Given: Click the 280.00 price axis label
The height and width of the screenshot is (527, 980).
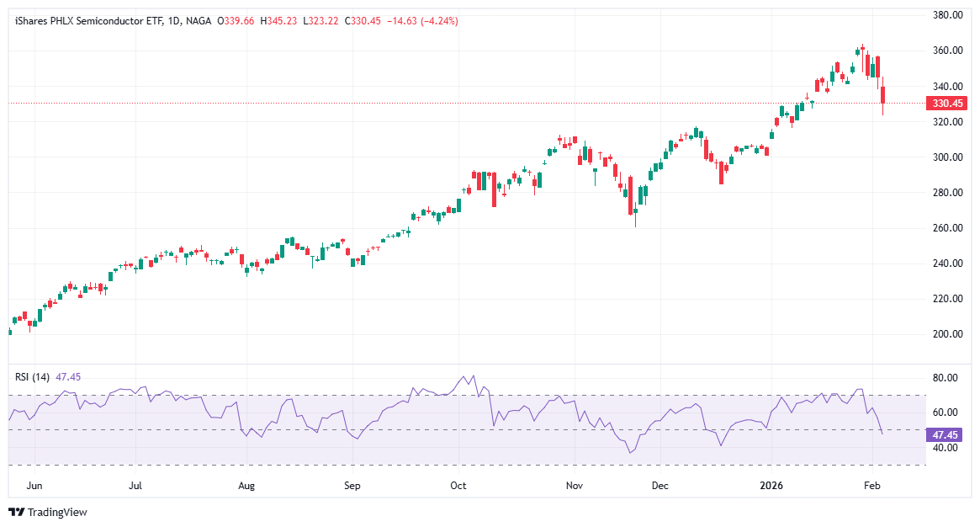Looking at the screenshot, I should tap(947, 194).
